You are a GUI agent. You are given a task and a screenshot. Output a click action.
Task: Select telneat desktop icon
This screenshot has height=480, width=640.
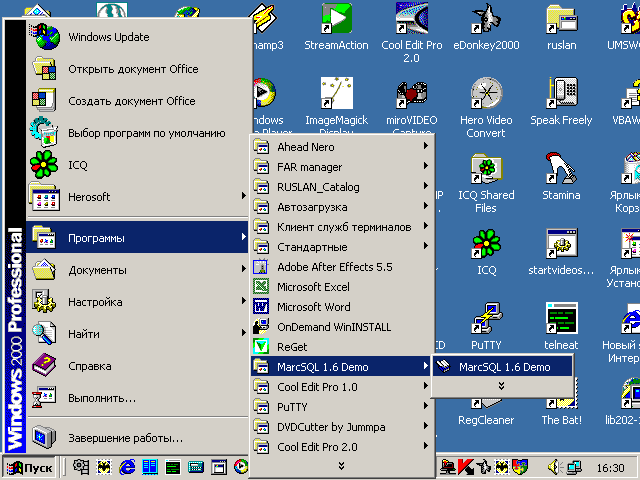click(561, 327)
